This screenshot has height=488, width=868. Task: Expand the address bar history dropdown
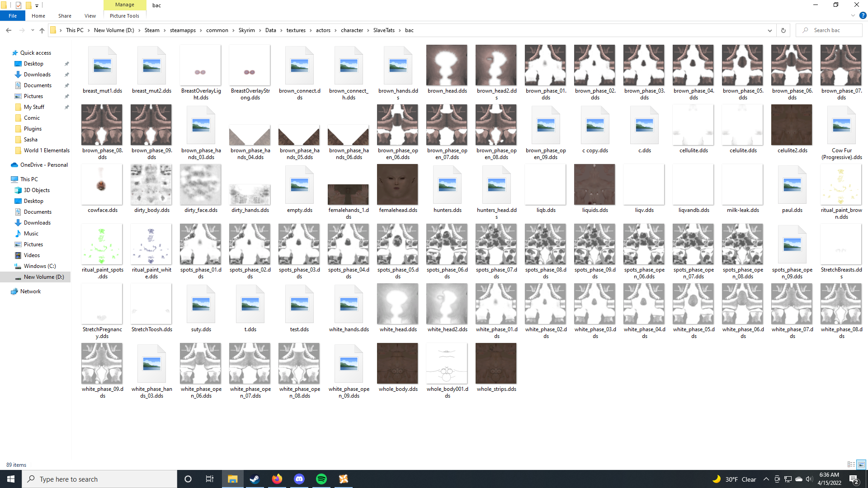769,30
